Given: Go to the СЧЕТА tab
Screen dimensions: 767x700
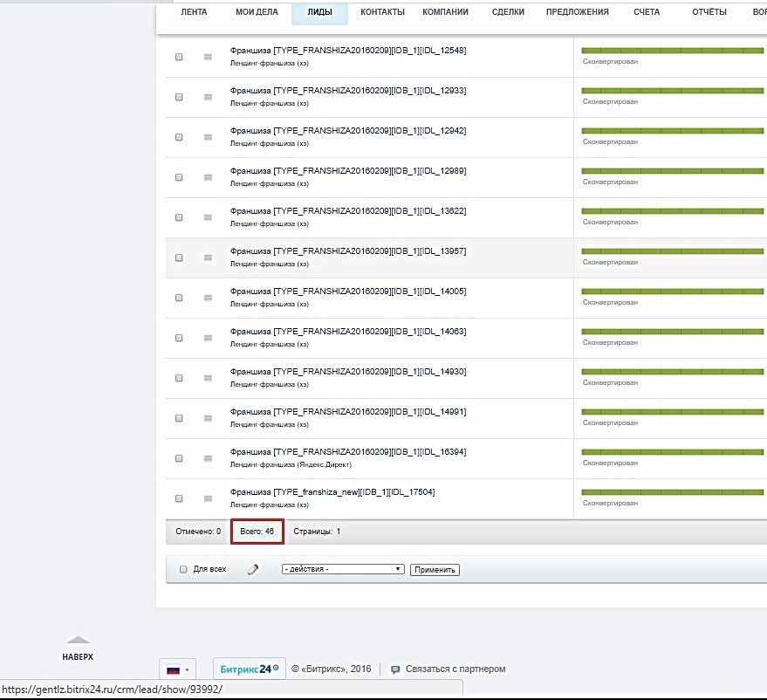Looking at the screenshot, I should click(647, 12).
